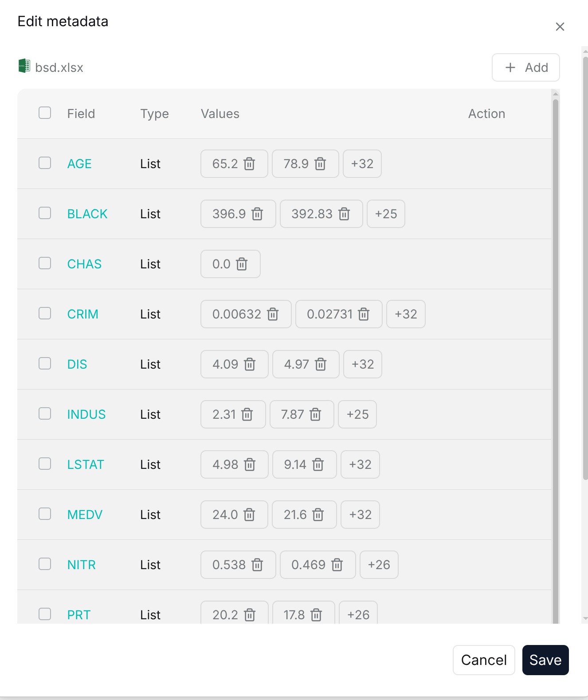Screen dimensions: 588x700
Task: Remove the 9.14 value in LSTAT
Action: 318,464
